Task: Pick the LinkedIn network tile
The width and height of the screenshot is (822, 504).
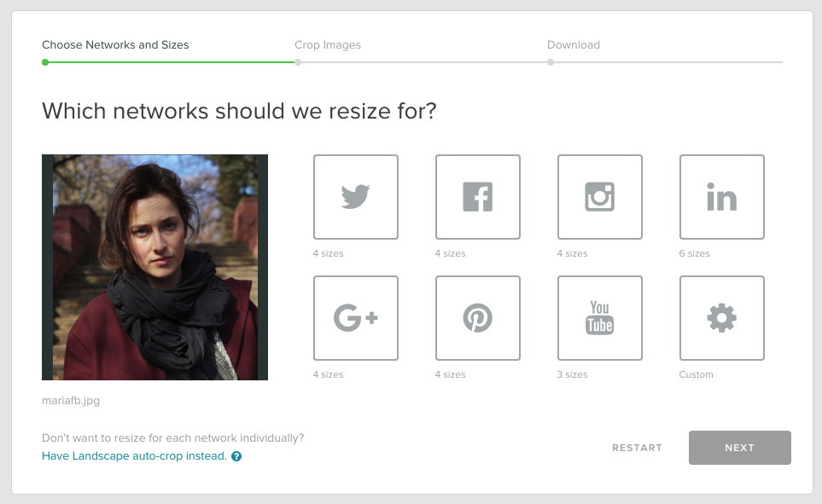Action: point(722,197)
